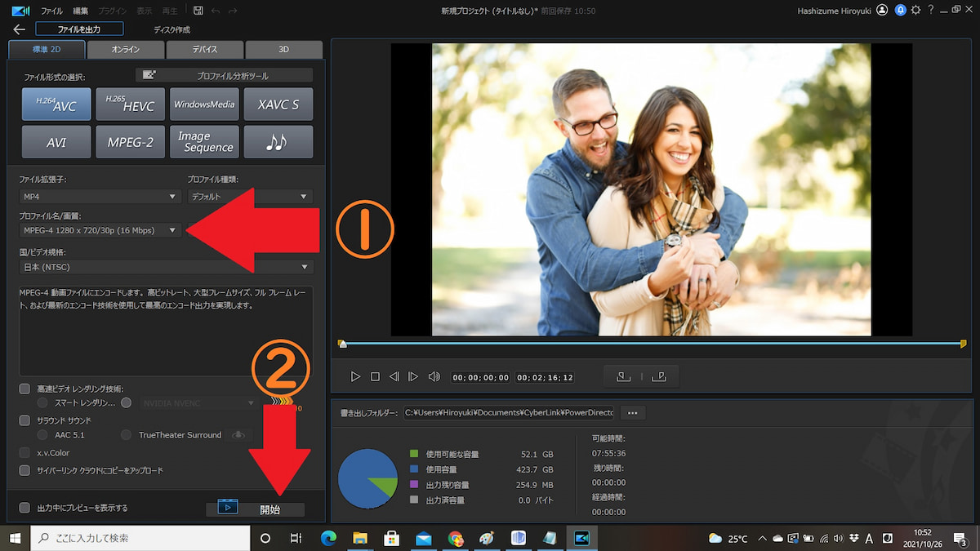The image size is (980, 551).
Task: Open settings gear icon in title bar
Action: (x=916, y=11)
